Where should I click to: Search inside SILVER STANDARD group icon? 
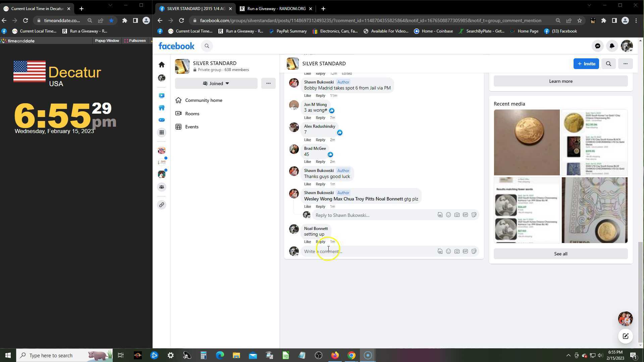click(x=608, y=64)
